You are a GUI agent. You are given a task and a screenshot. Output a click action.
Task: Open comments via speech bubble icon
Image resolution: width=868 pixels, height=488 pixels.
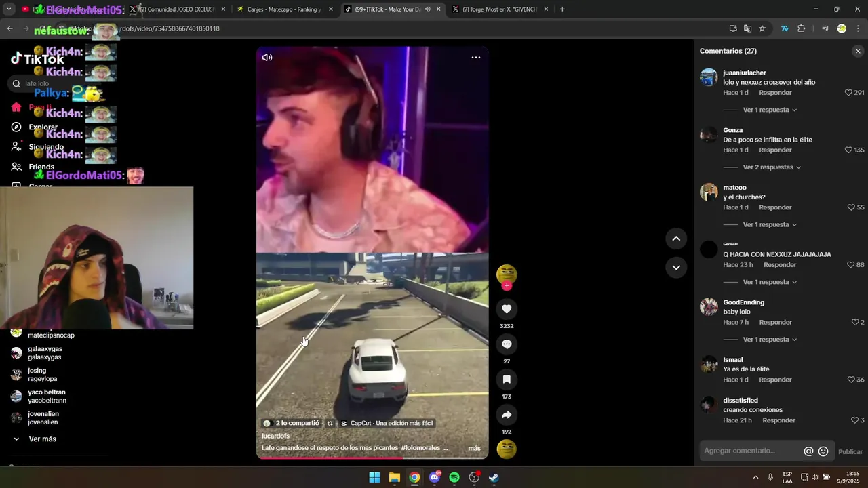pyautogui.click(x=507, y=344)
